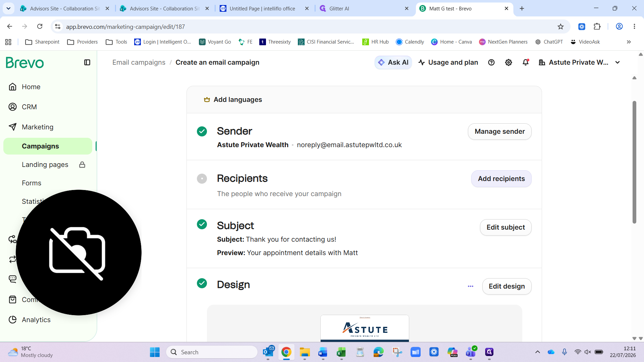This screenshot has width=644, height=362.
Task: Open Usage and plan
Action: pyautogui.click(x=448, y=62)
